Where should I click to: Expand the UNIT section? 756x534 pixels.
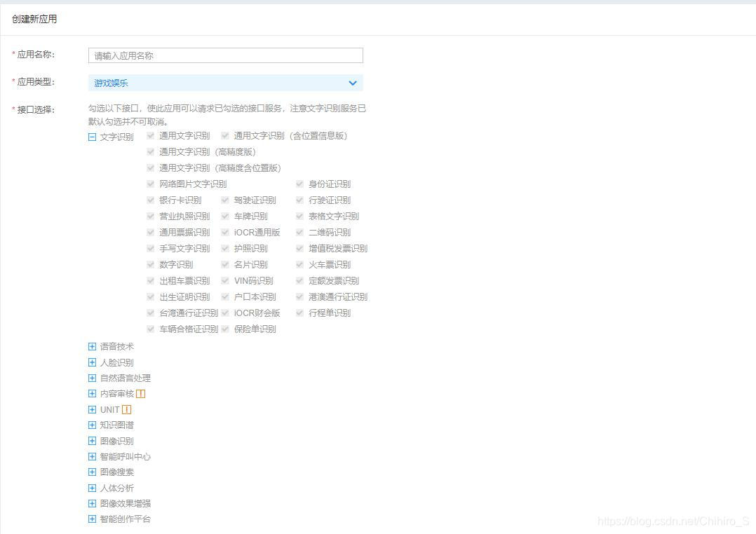pos(92,410)
